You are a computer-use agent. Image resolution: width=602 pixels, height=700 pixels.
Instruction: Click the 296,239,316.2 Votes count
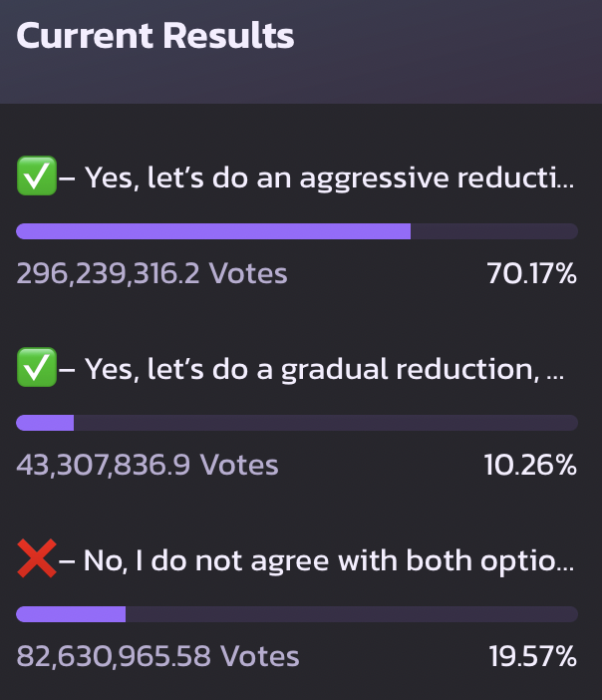151,273
